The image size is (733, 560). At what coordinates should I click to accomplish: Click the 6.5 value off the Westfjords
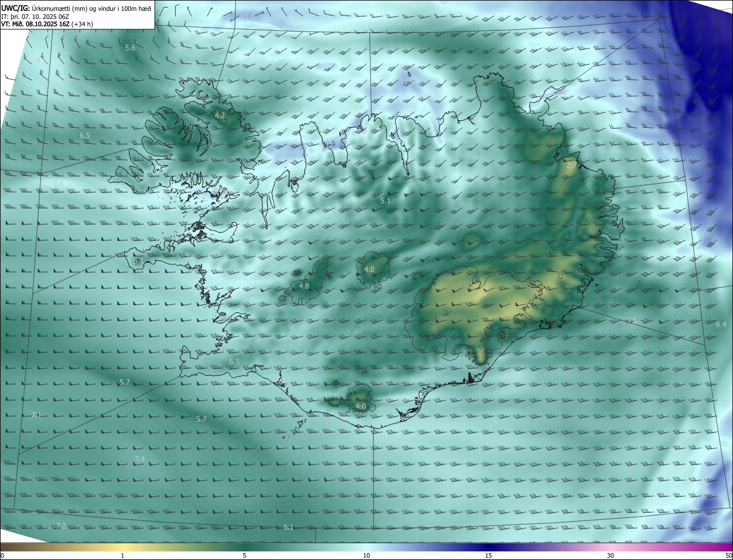coord(85,136)
